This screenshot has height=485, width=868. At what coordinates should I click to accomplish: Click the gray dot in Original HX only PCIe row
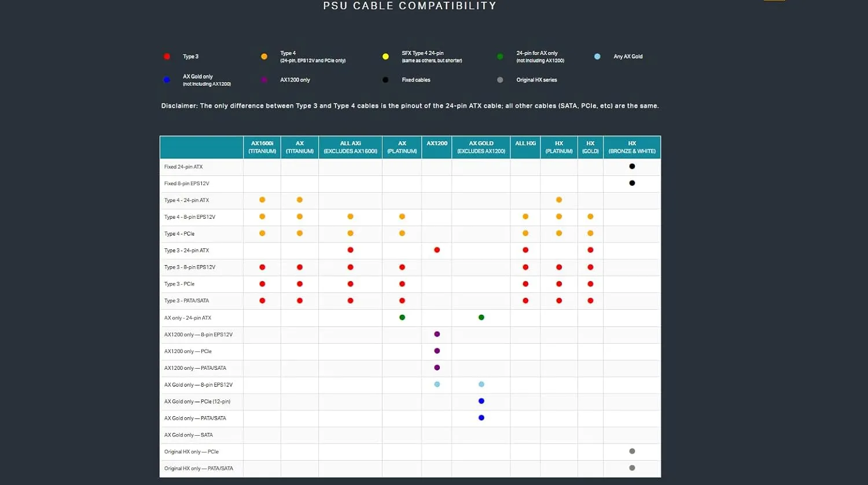632,451
